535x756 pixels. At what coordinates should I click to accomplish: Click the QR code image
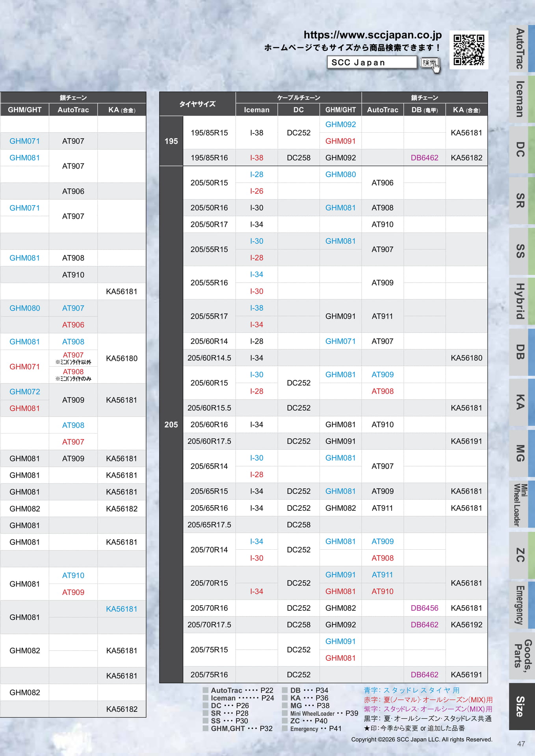[x=469, y=50]
